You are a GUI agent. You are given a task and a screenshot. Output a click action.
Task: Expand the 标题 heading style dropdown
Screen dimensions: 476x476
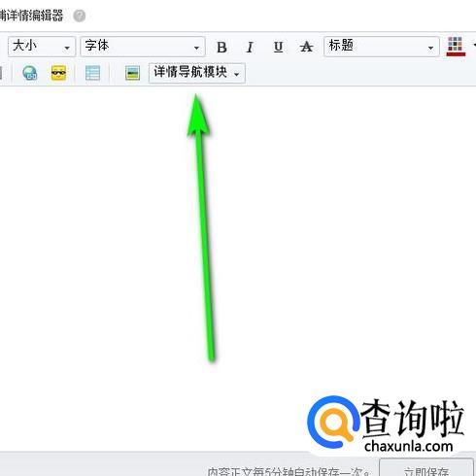[382, 47]
